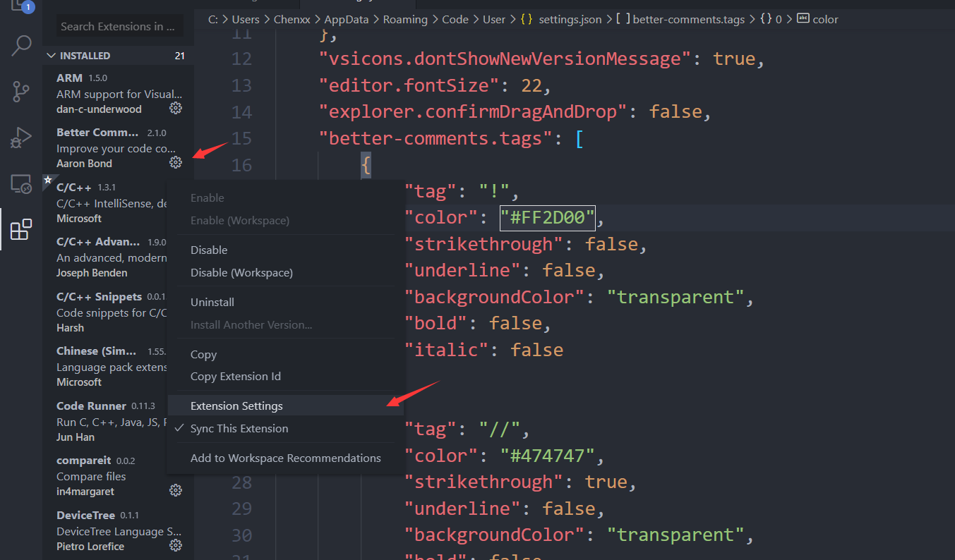955x560 pixels.
Task: Click gear icon for DeviceTree extension
Action: pos(176,545)
